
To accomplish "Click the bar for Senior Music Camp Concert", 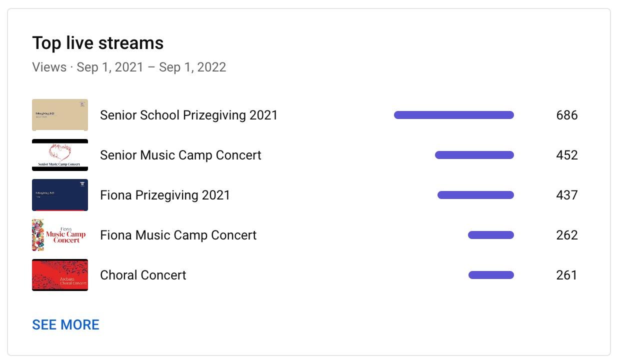I will tap(474, 155).
